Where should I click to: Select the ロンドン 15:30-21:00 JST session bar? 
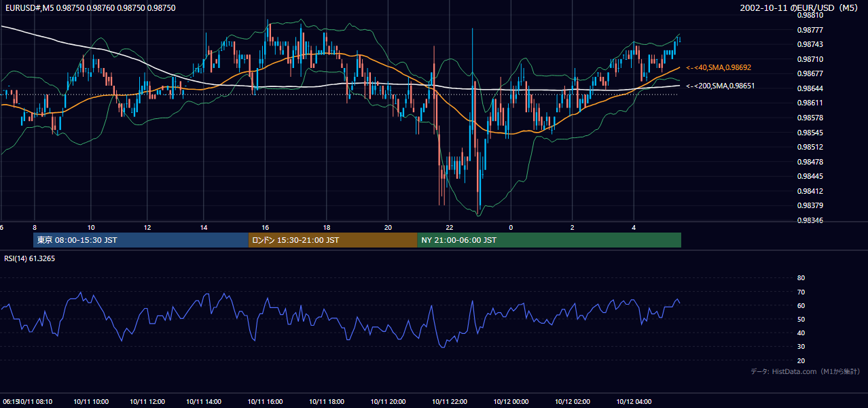point(333,240)
